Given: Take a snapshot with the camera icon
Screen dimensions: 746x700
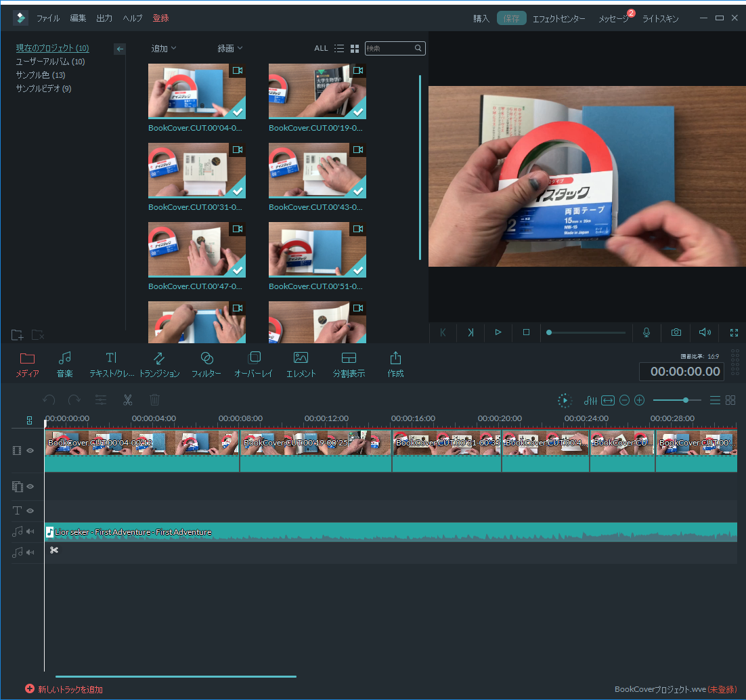Looking at the screenshot, I should 676,332.
